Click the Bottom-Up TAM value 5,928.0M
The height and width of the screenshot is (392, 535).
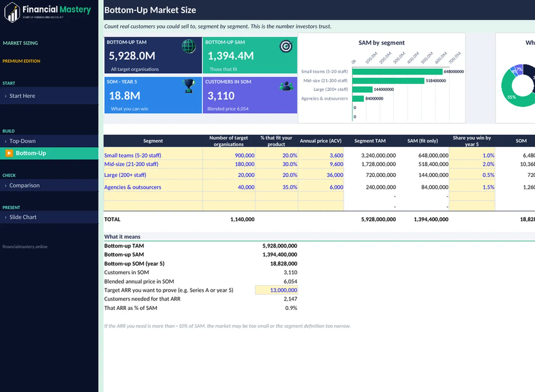[x=132, y=56]
